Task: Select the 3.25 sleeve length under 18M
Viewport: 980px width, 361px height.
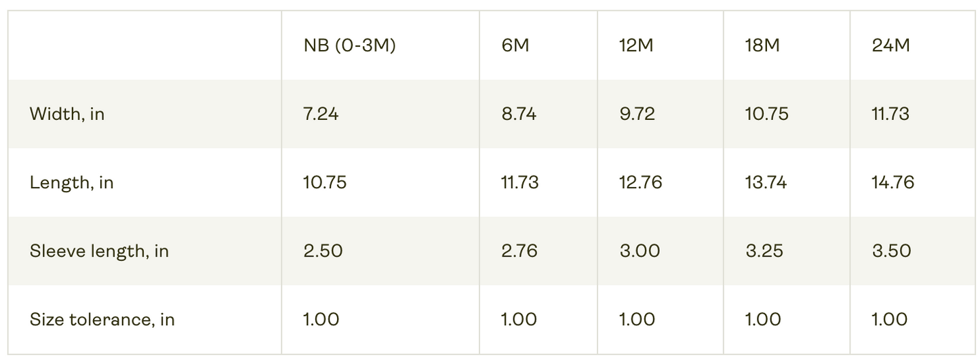Action: 764,251
